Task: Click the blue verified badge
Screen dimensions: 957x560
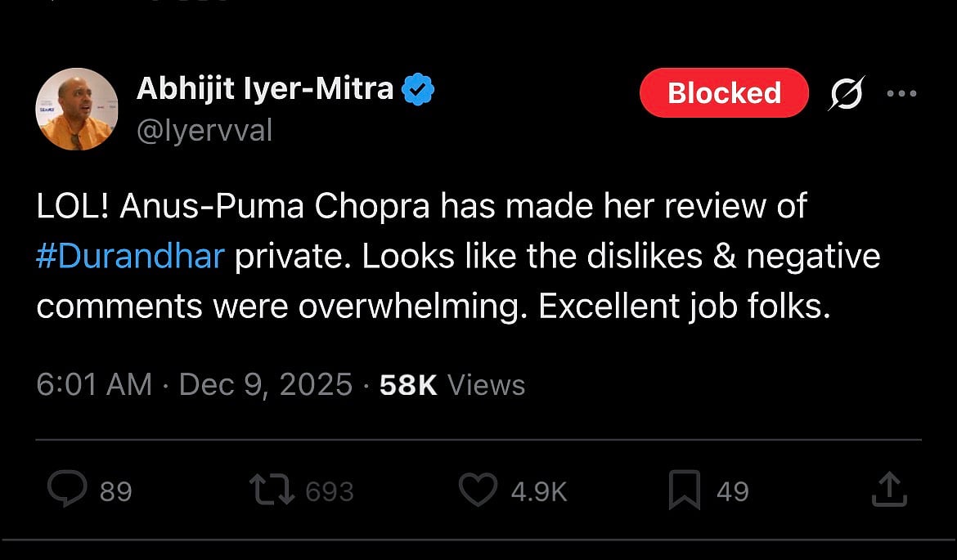Action: coord(419,90)
